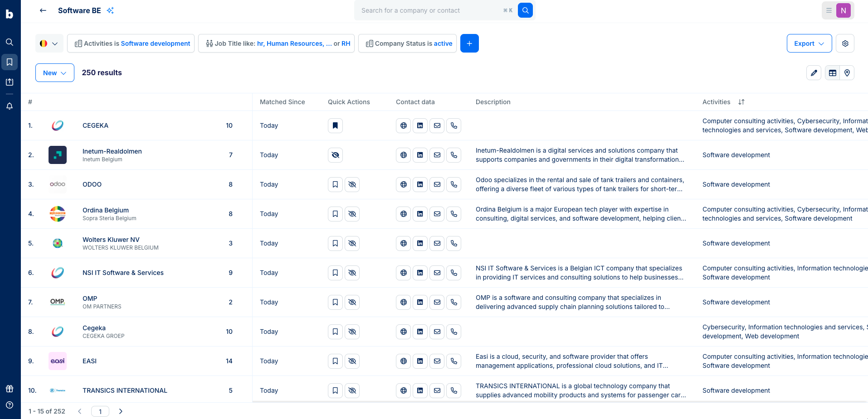This screenshot has width=868, height=419.
Task: Click the Cegeka Groep phone icon
Action: click(454, 332)
